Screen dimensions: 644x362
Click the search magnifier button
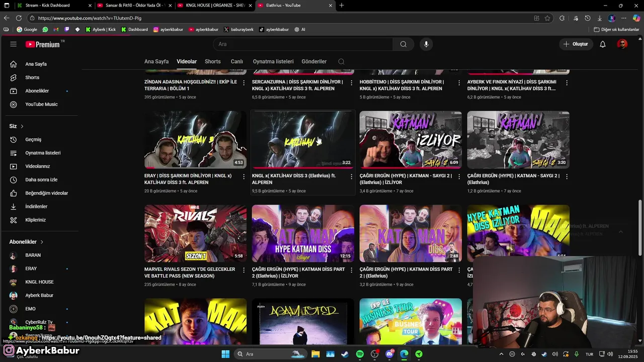click(x=403, y=44)
